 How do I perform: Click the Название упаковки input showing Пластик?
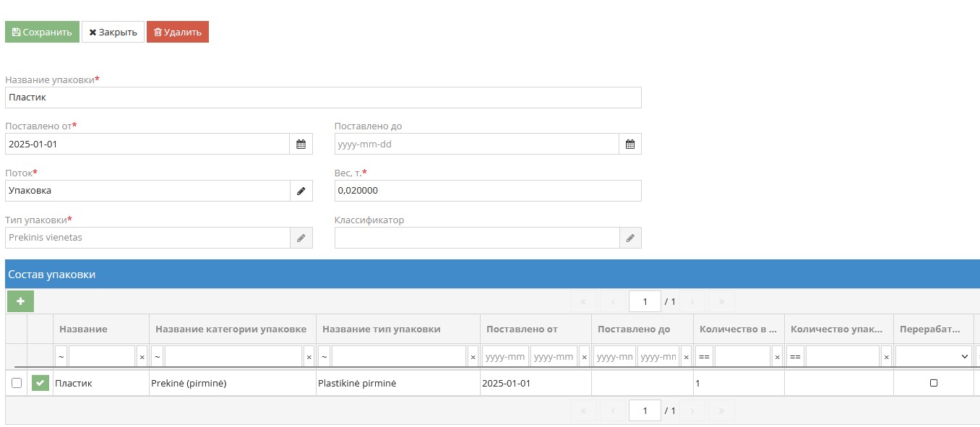coord(322,97)
